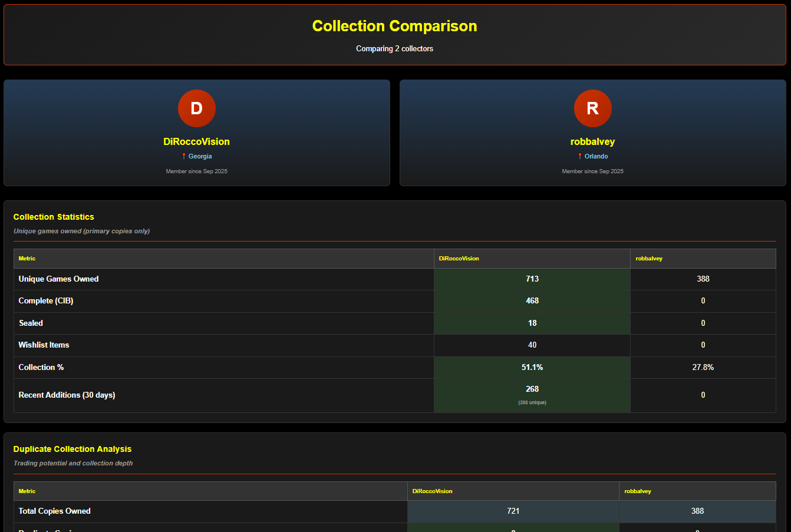
Task: Open the robbalvey profile name in the card
Action: (592, 141)
